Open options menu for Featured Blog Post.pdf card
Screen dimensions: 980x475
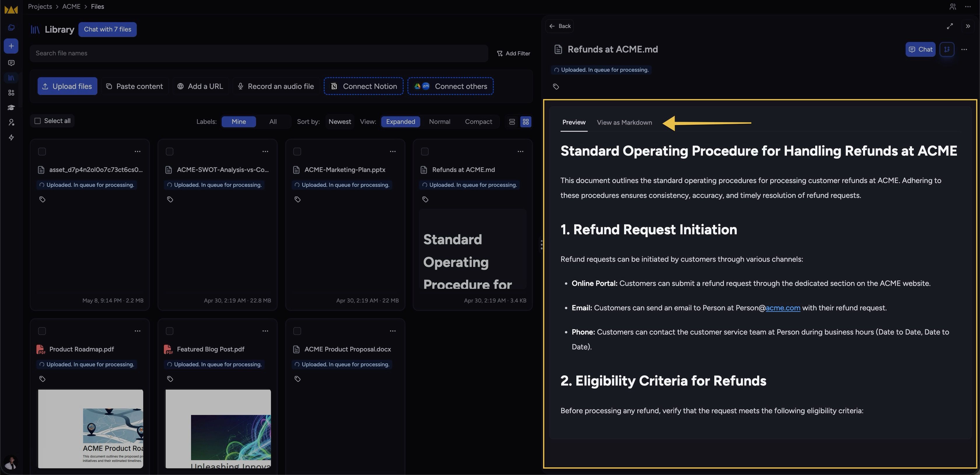click(x=265, y=331)
